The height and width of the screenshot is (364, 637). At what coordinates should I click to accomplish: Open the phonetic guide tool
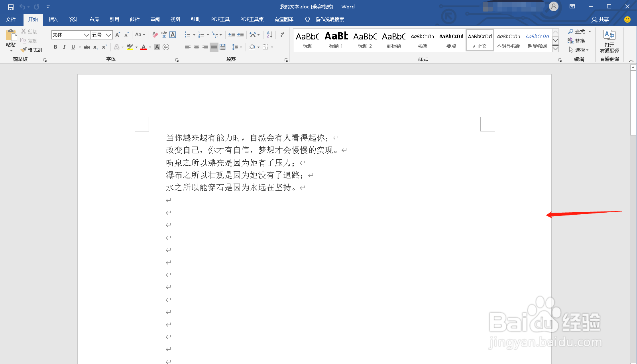(x=164, y=35)
